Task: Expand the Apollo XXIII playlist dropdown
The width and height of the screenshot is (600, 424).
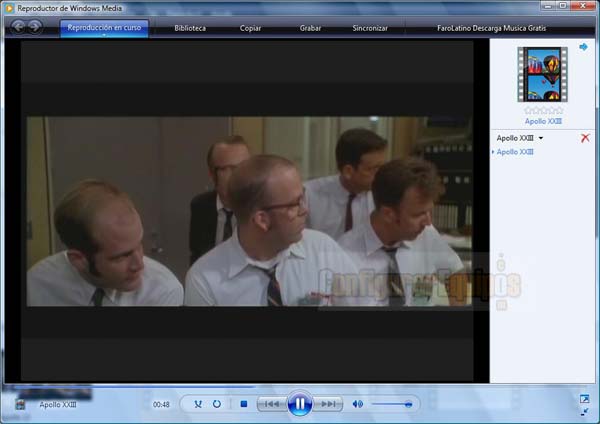Action: point(541,138)
